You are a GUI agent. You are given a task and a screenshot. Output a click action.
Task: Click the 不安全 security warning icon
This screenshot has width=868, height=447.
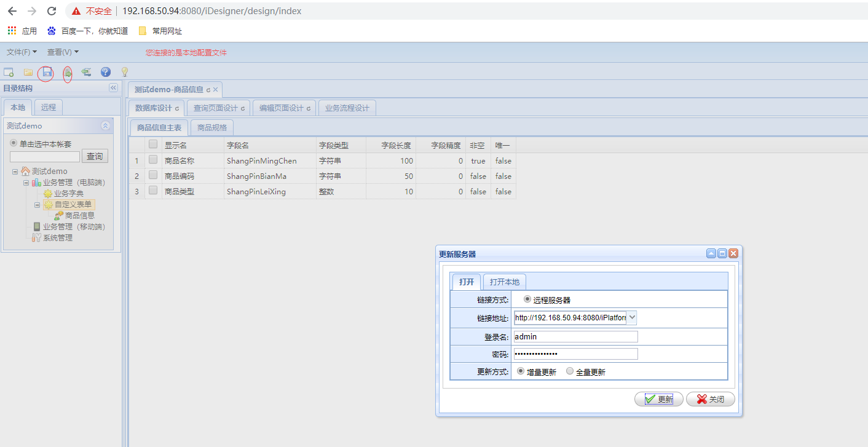[76, 11]
